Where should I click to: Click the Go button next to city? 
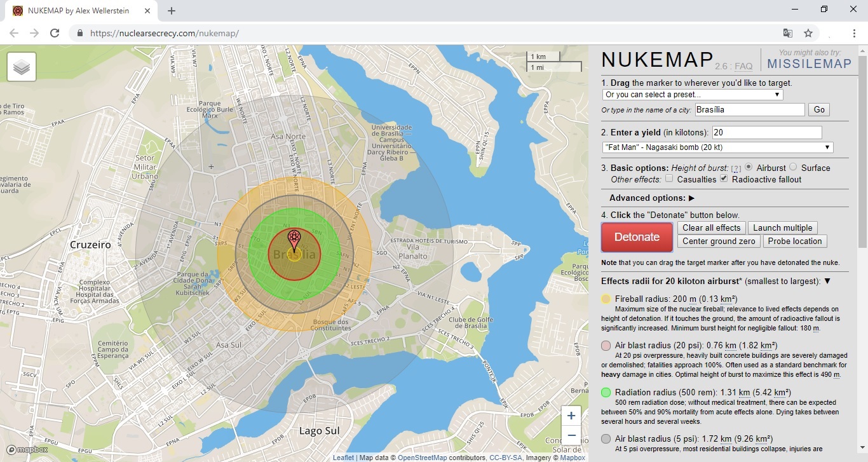click(819, 109)
